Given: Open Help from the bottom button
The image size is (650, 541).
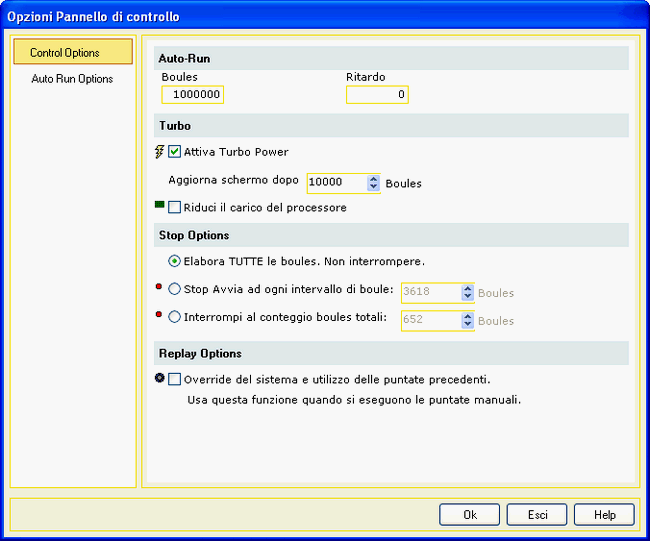Looking at the screenshot, I should pyautogui.click(x=604, y=515).
